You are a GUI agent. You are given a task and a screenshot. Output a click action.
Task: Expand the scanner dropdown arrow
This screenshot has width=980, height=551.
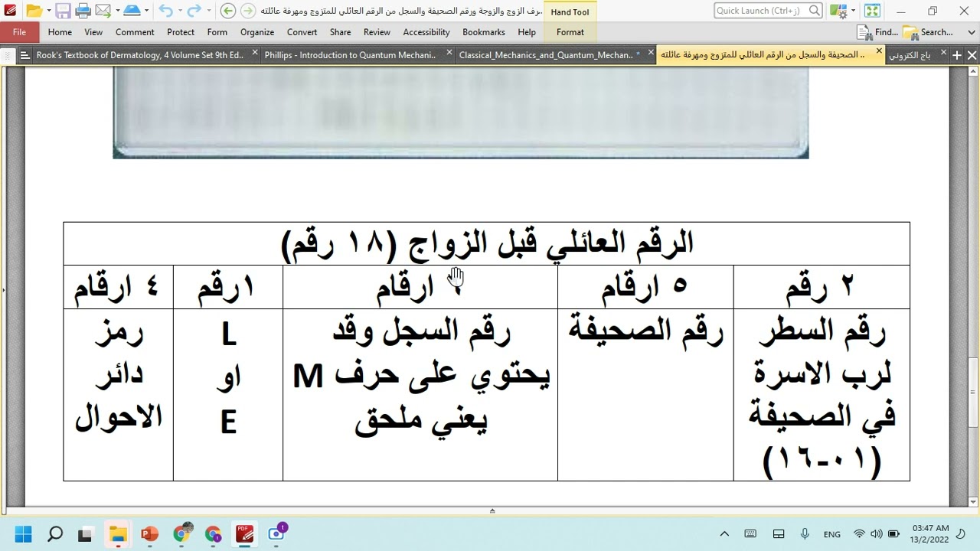click(147, 11)
